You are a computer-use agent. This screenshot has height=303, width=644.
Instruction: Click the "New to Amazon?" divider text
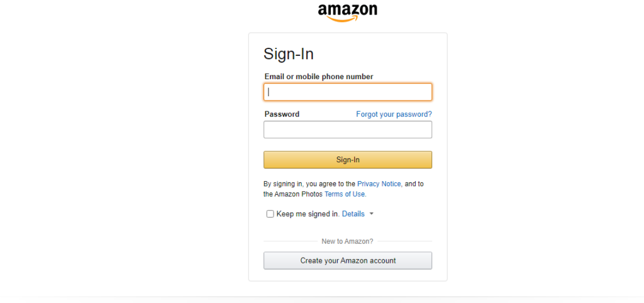tap(347, 241)
